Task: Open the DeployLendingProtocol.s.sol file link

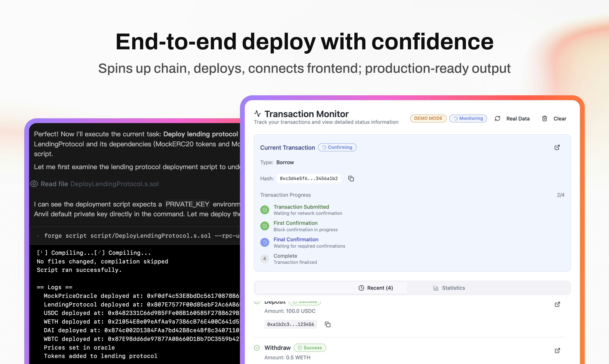Action: point(114,184)
